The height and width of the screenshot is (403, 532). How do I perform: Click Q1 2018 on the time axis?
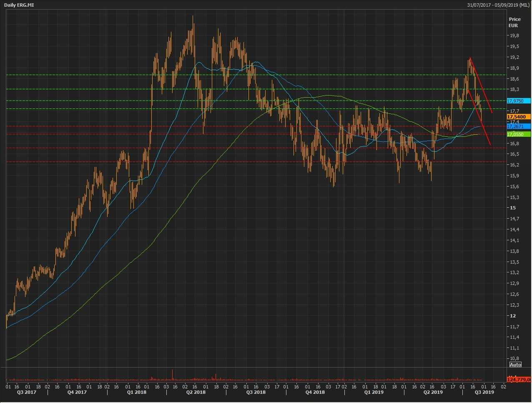[x=136, y=392]
